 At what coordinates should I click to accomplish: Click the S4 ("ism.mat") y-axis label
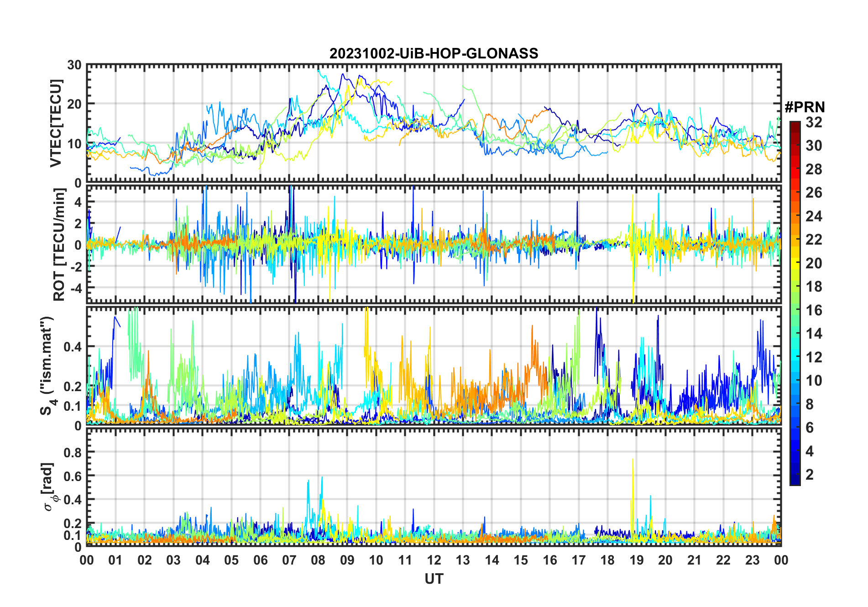(x=48, y=365)
